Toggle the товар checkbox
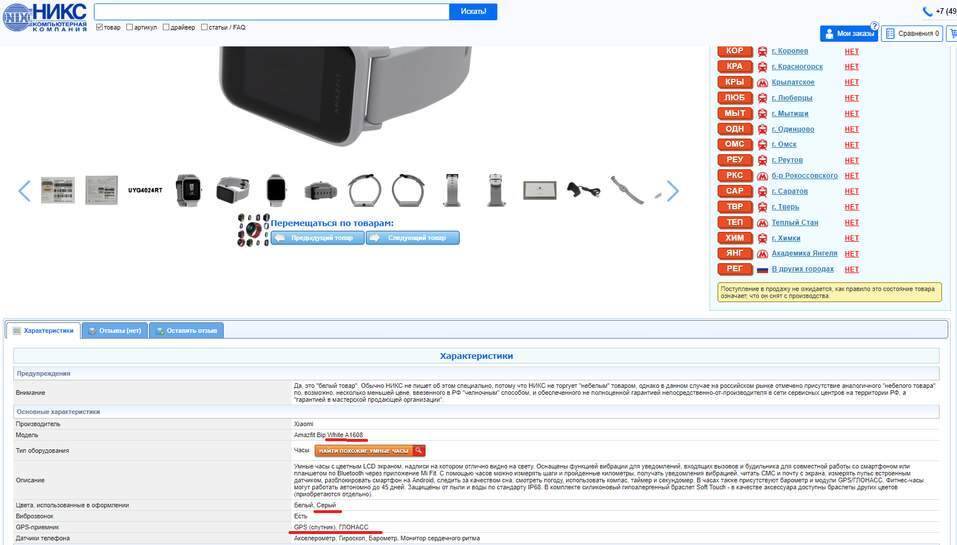This screenshot has width=957, height=545. tap(99, 27)
